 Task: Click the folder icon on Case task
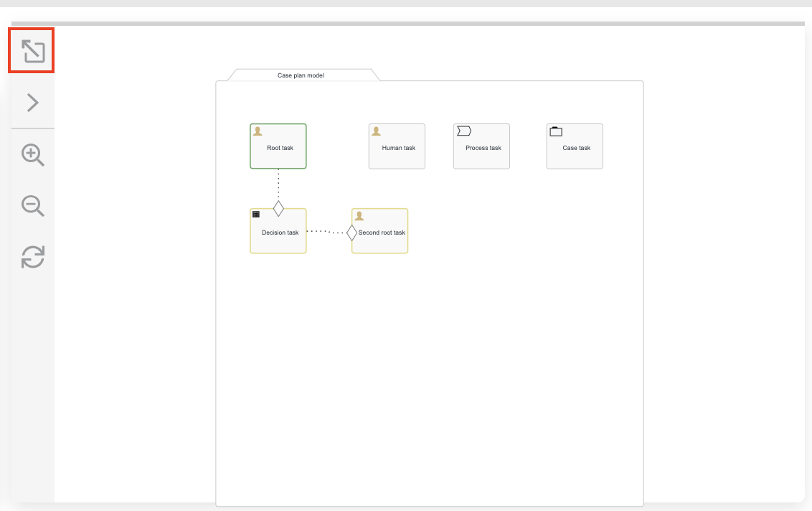coord(557,130)
